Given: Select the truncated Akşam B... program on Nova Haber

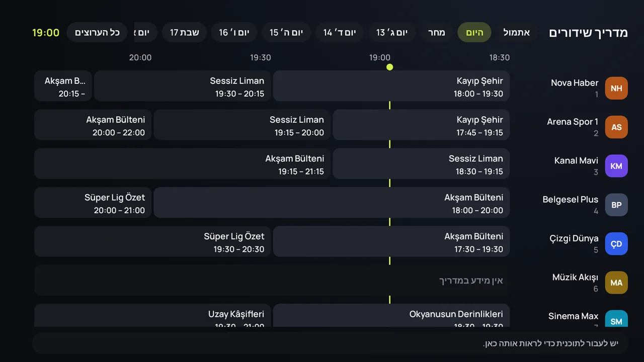Looking at the screenshot, I should click(63, 86).
